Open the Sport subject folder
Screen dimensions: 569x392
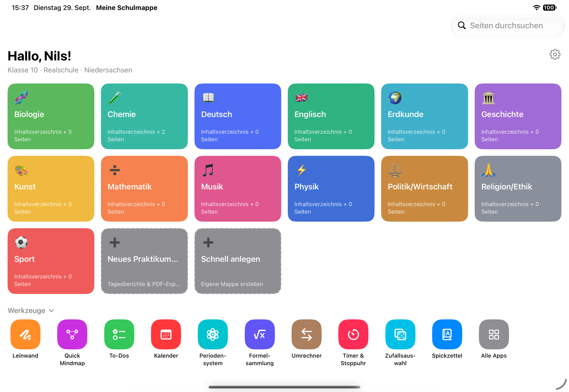[51, 261]
